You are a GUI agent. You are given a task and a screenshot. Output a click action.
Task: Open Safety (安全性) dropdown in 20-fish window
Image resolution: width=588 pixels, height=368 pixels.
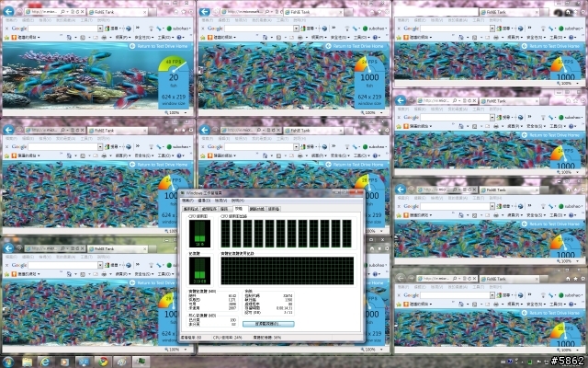pos(144,37)
